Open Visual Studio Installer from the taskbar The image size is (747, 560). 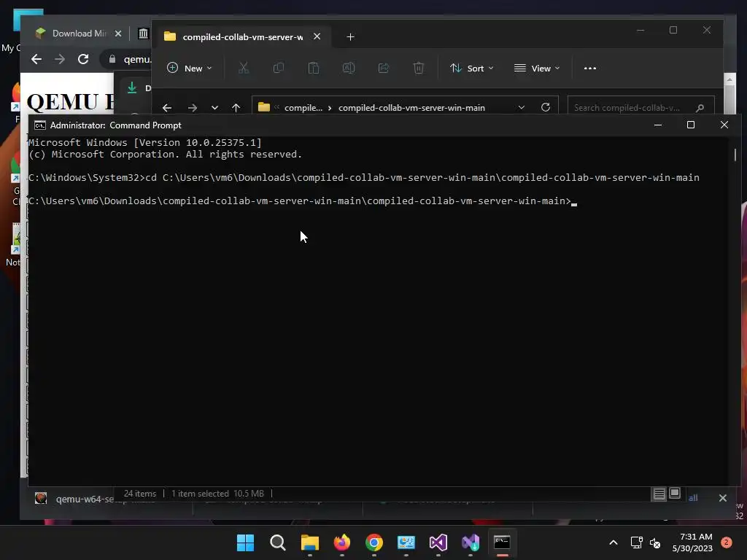coord(471,542)
